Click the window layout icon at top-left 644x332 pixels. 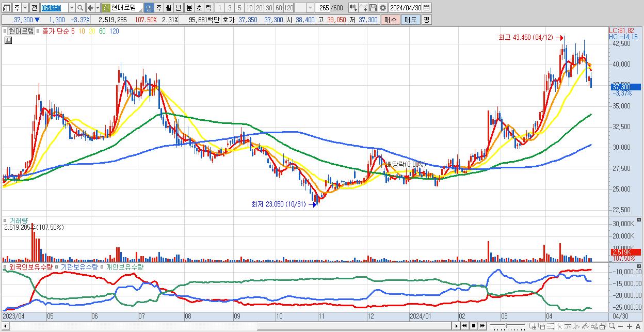point(6,8)
